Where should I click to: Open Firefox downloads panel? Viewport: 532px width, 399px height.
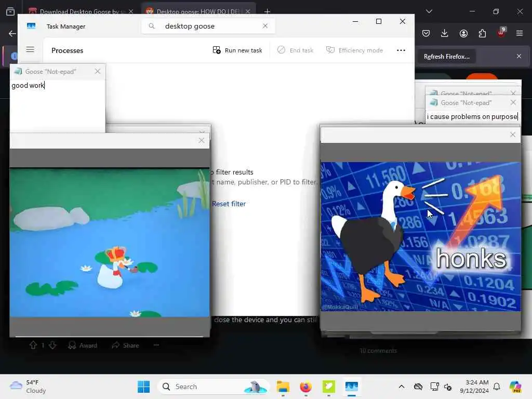(445, 33)
